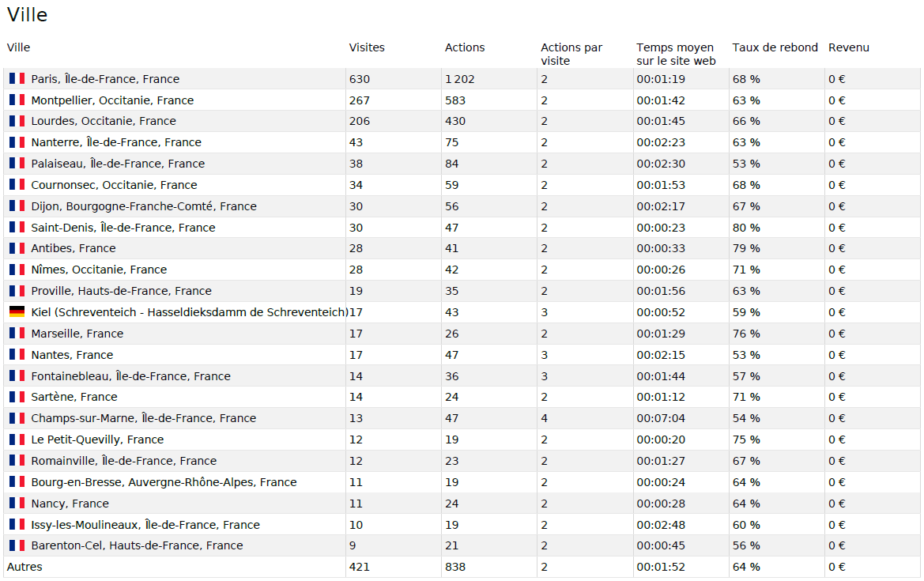Click the flag icon next to Montpellier
Screen dimensions: 924x581
pyautogui.click(x=17, y=100)
